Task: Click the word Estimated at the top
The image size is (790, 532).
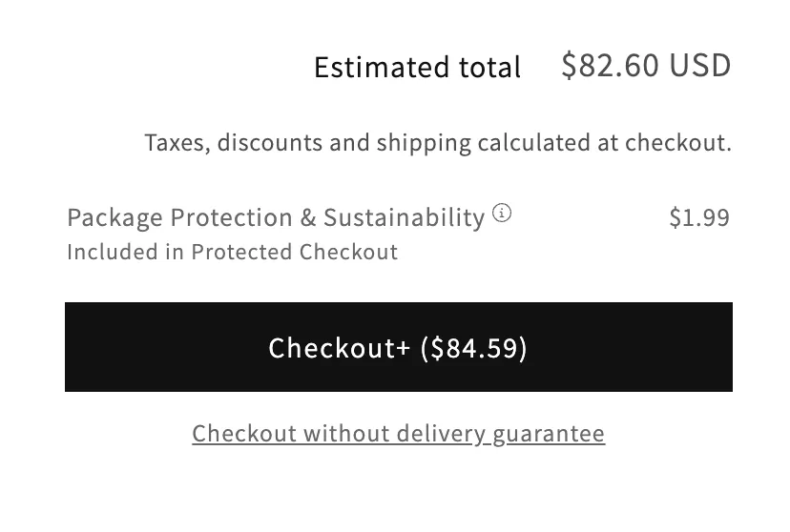Action: pyautogui.click(x=375, y=68)
